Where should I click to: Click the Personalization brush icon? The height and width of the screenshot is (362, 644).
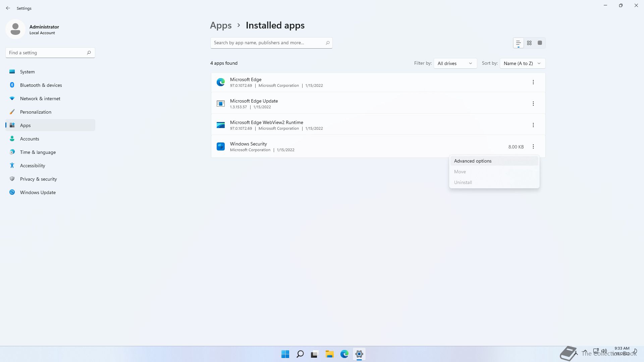pos(12,112)
